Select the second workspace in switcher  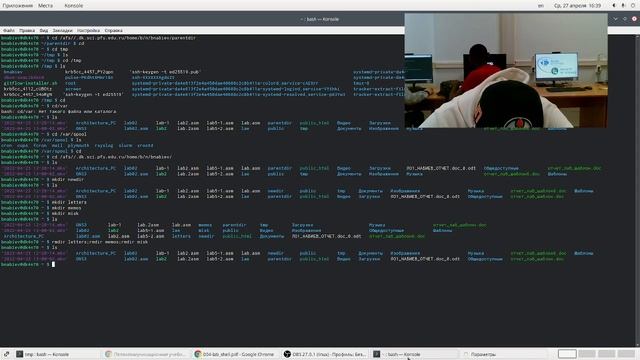tap(587, 354)
